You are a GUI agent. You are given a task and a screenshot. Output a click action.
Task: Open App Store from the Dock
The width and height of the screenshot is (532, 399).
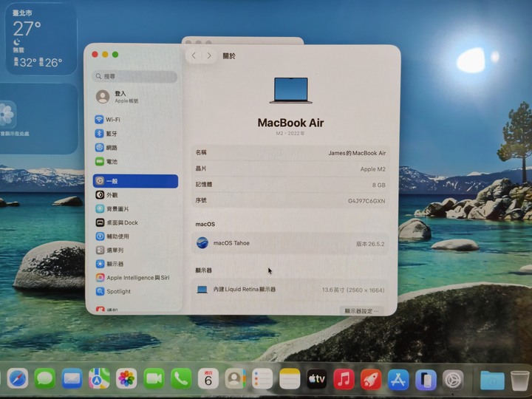click(x=398, y=378)
